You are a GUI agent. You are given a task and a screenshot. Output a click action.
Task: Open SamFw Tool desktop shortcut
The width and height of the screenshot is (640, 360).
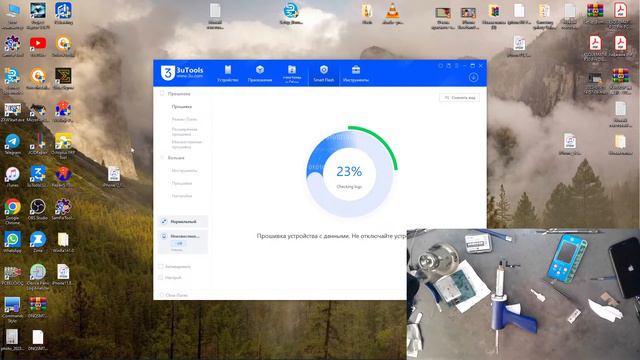(x=63, y=209)
